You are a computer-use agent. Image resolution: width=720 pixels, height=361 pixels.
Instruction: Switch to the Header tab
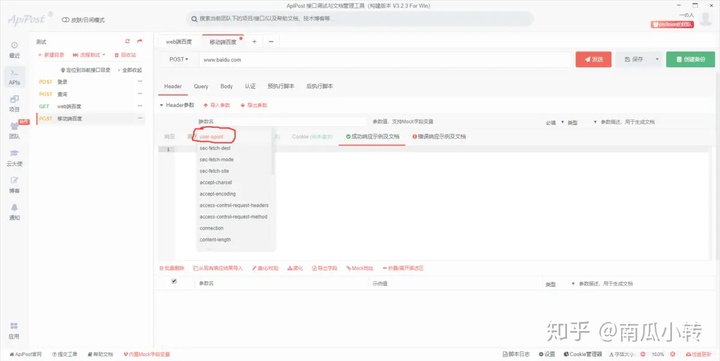coord(173,86)
